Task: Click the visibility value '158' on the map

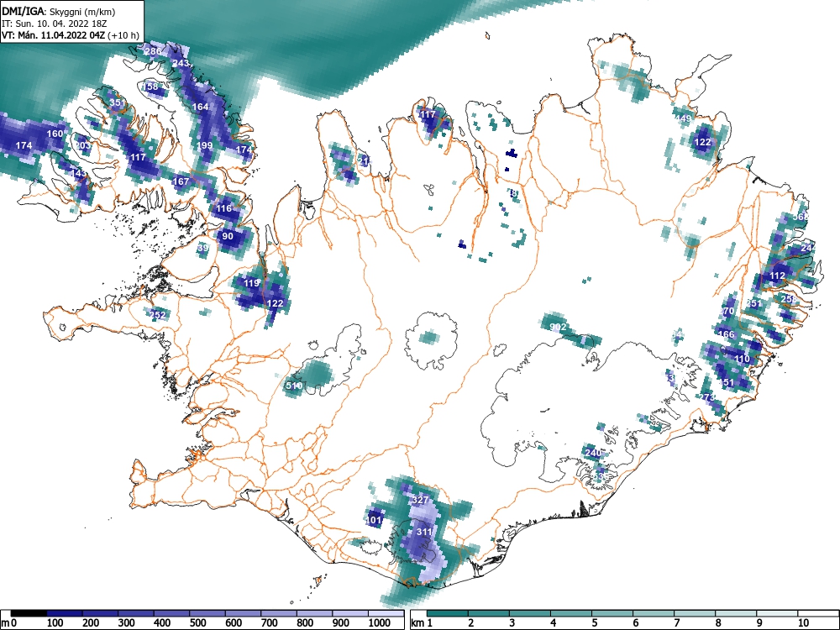Action: click(x=150, y=87)
